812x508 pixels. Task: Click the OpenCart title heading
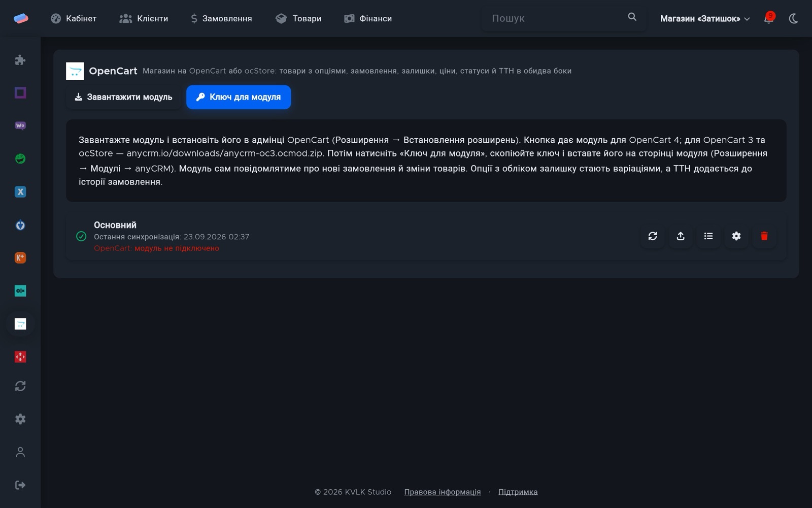coord(113,71)
